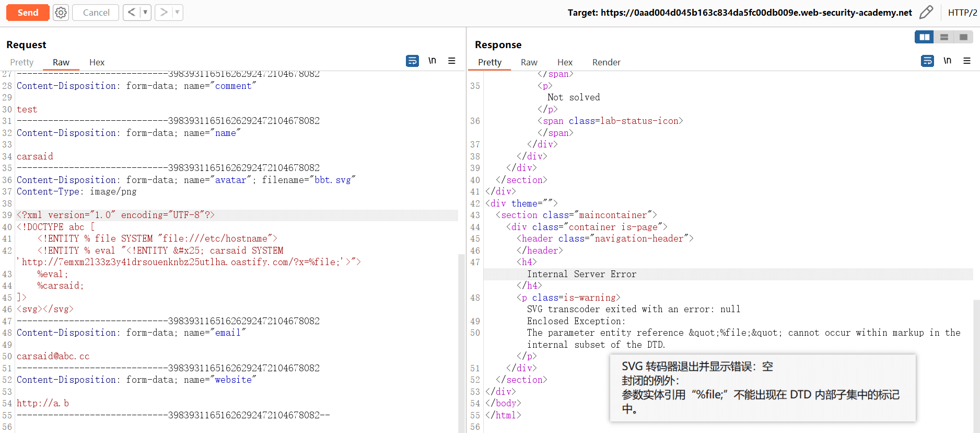Switch Response view to Raw tab
980x433 pixels.
pyautogui.click(x=529, y=62)
